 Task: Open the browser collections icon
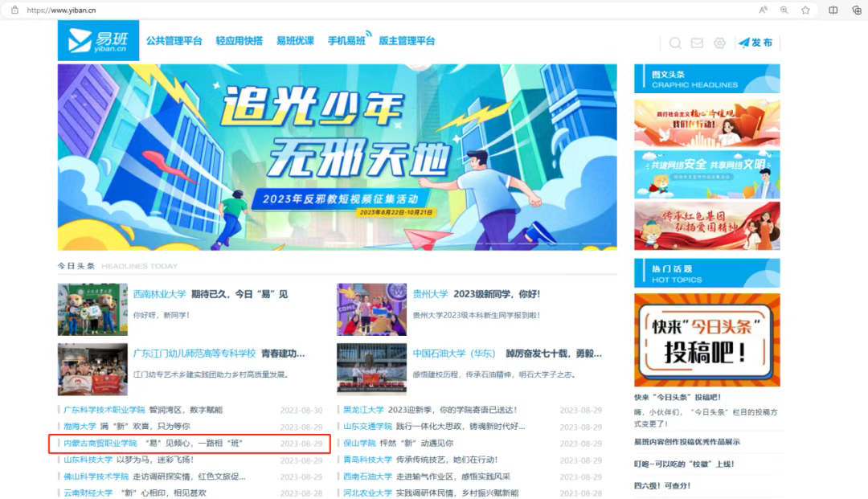tap(857, 10)
